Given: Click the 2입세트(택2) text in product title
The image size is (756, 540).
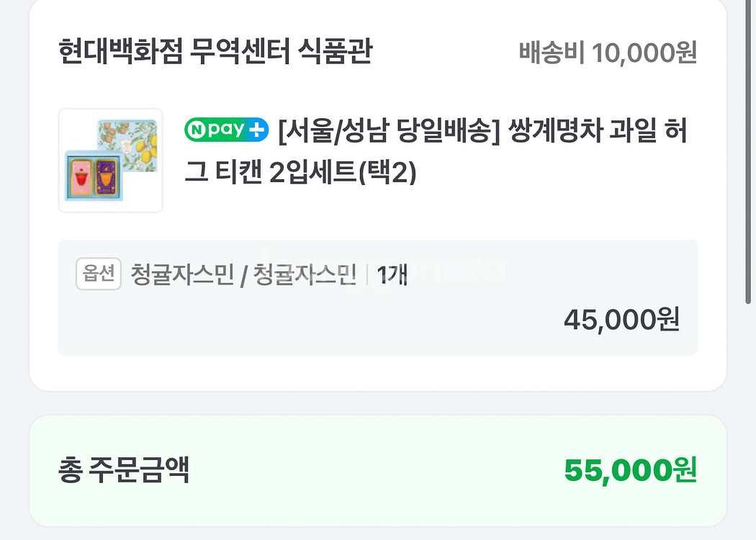Looking at the screenshot, I should point(343,174).
